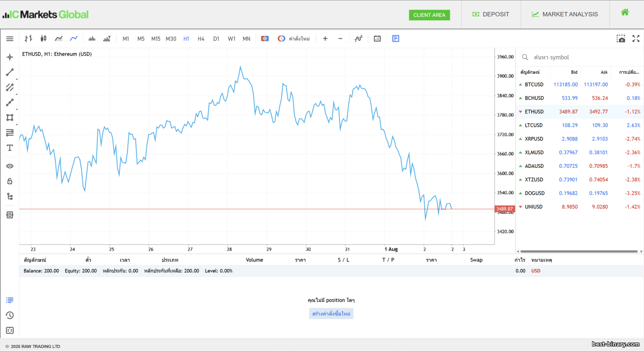
Task: Switch chart timeframe to H4
Action: point(201,39)
